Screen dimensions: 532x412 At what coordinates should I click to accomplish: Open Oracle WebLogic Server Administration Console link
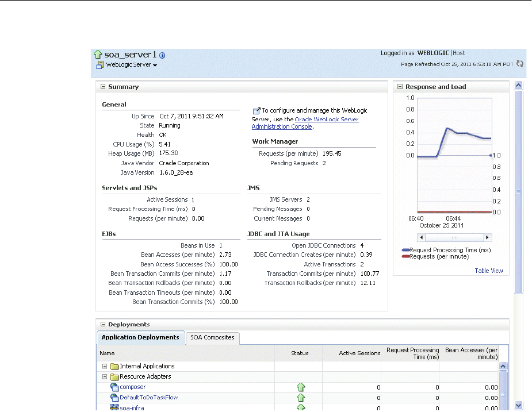[326, 120]
